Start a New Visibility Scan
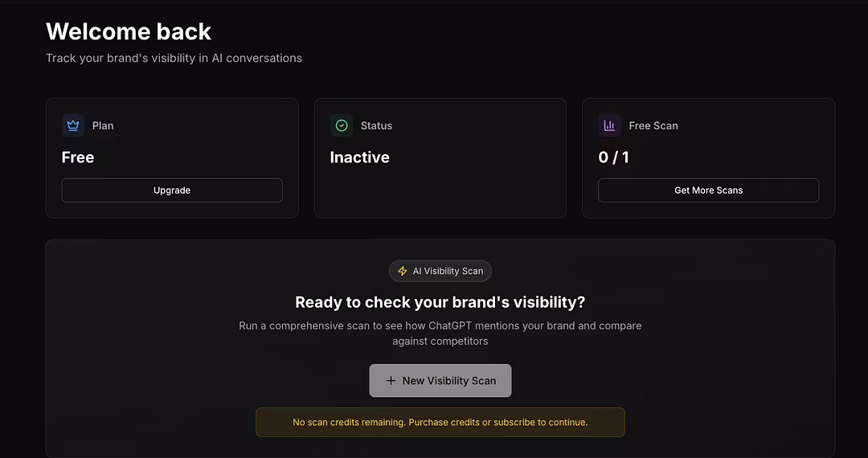 (x=440, y=381)
